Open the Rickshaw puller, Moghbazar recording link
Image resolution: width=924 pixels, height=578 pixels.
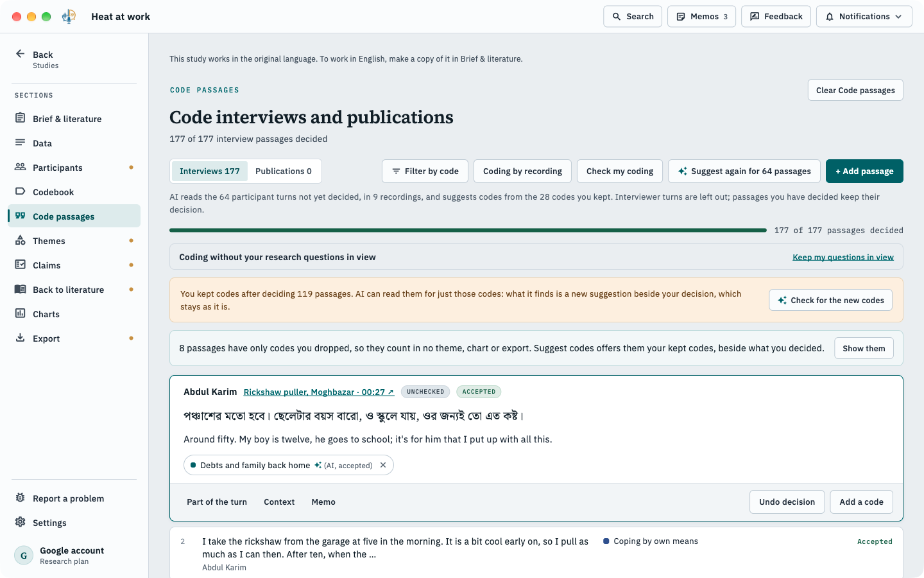pos(319,392)
